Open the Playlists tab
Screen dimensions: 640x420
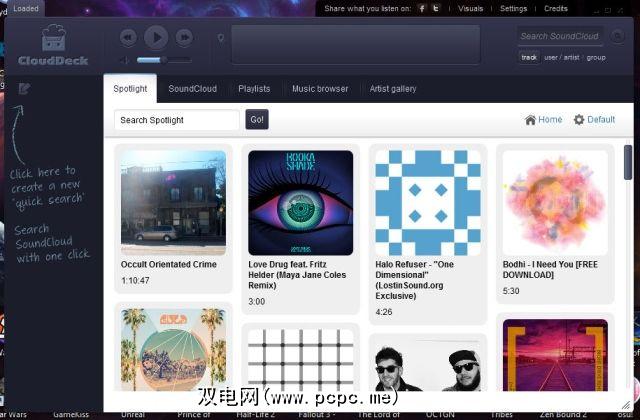[254, 89]
